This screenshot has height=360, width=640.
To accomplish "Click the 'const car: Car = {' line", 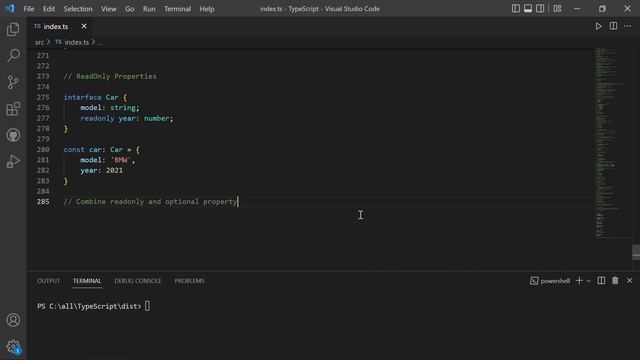I will pos(102,149).
